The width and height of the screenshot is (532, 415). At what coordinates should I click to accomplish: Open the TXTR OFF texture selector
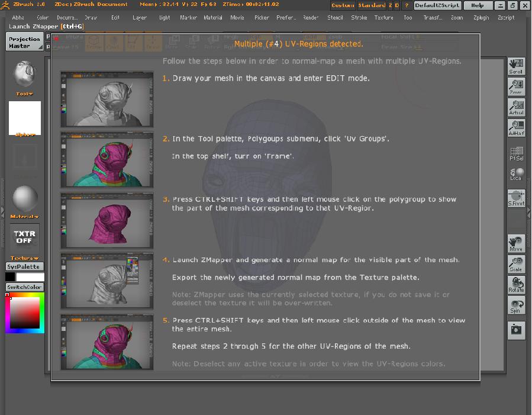(x=24, y=237)
